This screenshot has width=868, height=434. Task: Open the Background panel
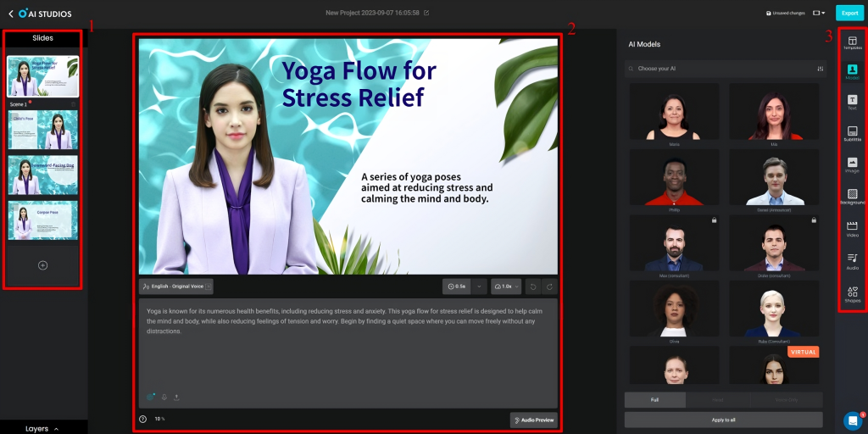[852, 195]
